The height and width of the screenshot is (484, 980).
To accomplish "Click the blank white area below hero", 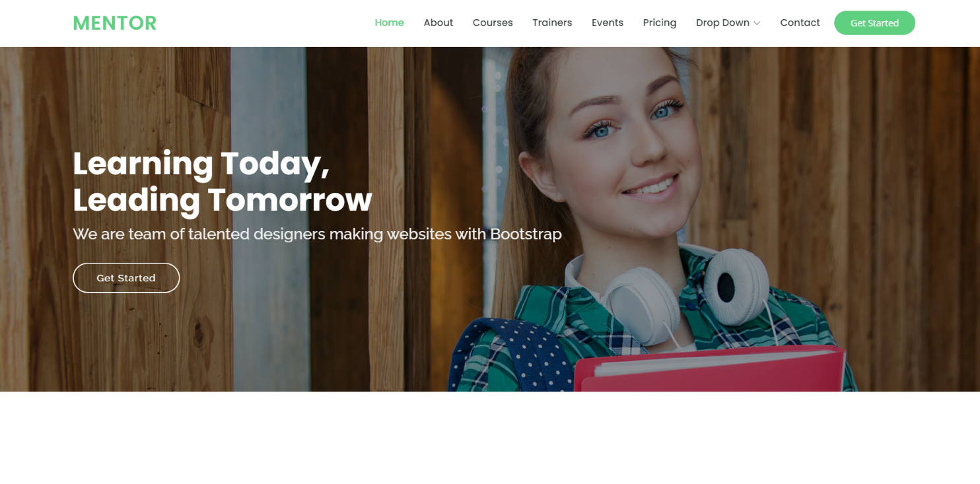I will click(490, 438).
